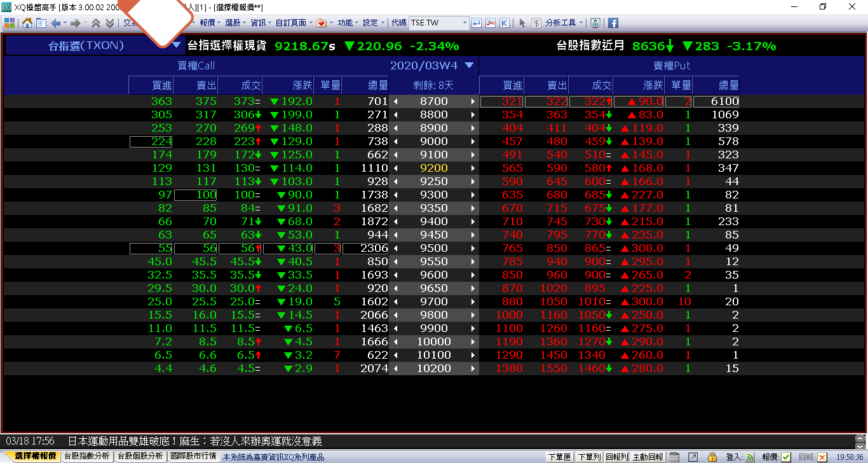Open the 2020/03W4 expiry dropdown
The image size is (868, 463).
470,66
